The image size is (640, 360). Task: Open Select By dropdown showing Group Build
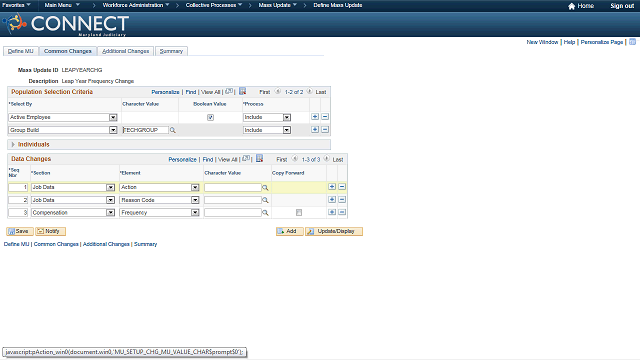(63, 130)
